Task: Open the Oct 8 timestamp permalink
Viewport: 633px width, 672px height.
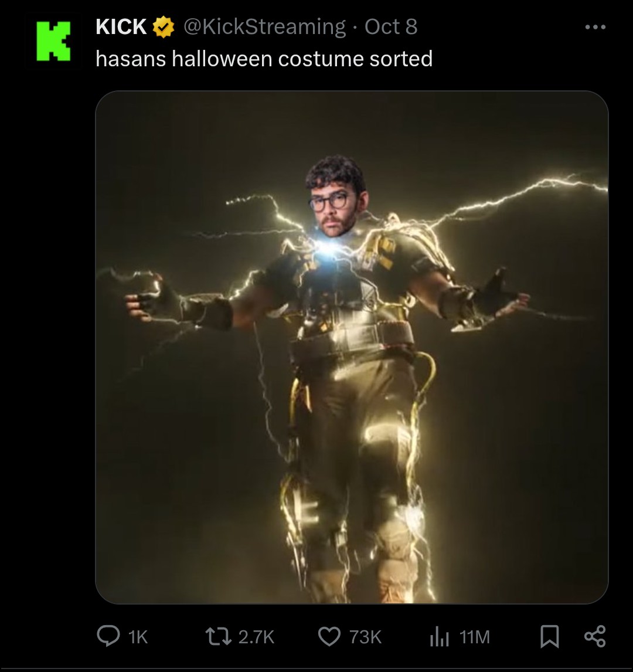Action: click(391, 26)
